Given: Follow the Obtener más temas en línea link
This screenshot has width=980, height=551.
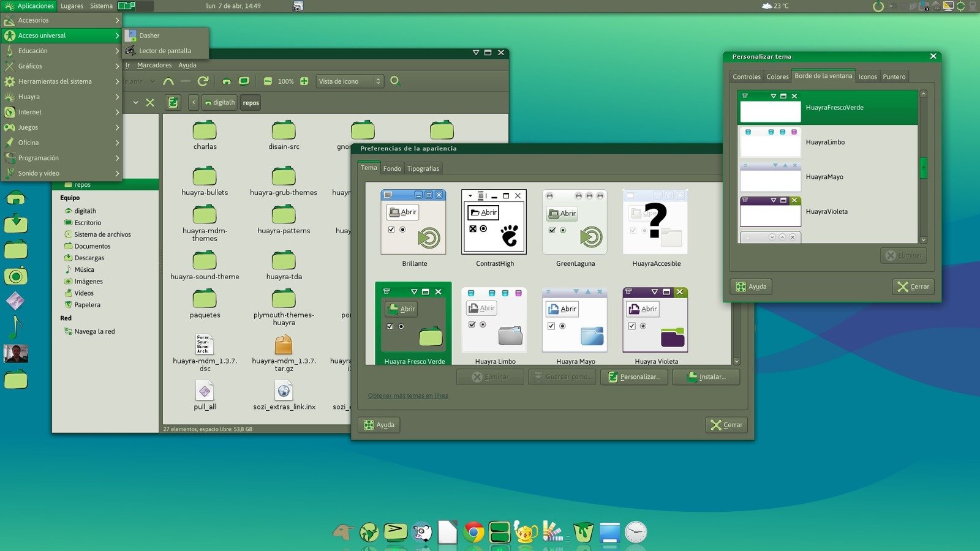Looking at the screenshot, I should click(408, 396).
